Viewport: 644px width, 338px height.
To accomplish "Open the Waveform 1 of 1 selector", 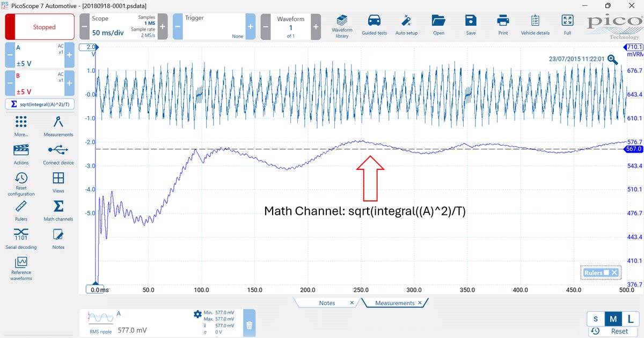I will click(x=291, y=27).
